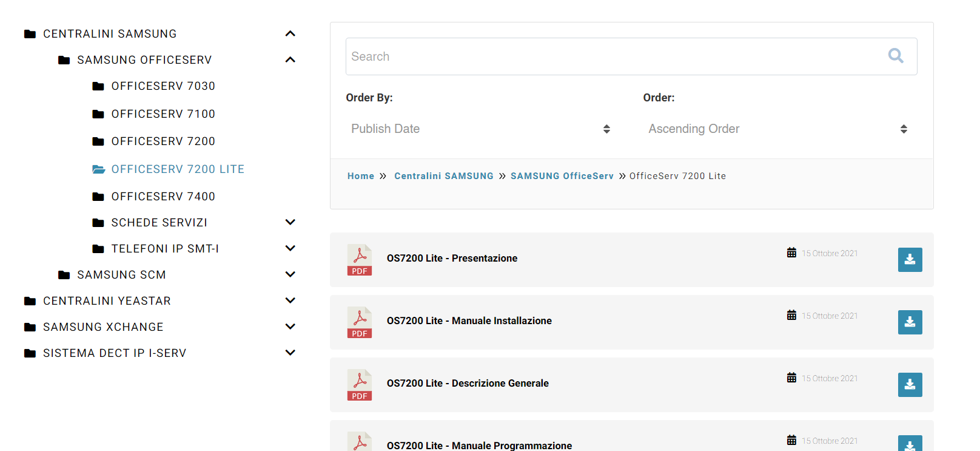Collapse the Samsung OfficeServ subcategory
980x451 pixels.
290,60
